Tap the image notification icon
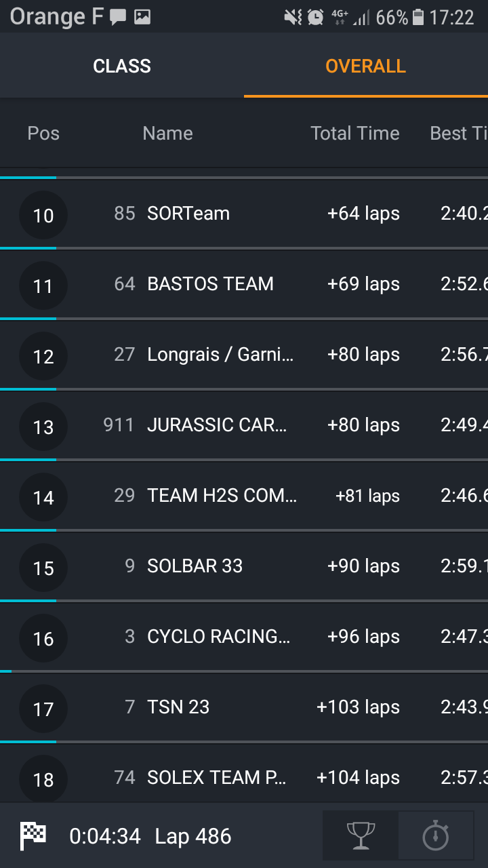The width and height of the screenshot is (488, 868). pos(142,18)
